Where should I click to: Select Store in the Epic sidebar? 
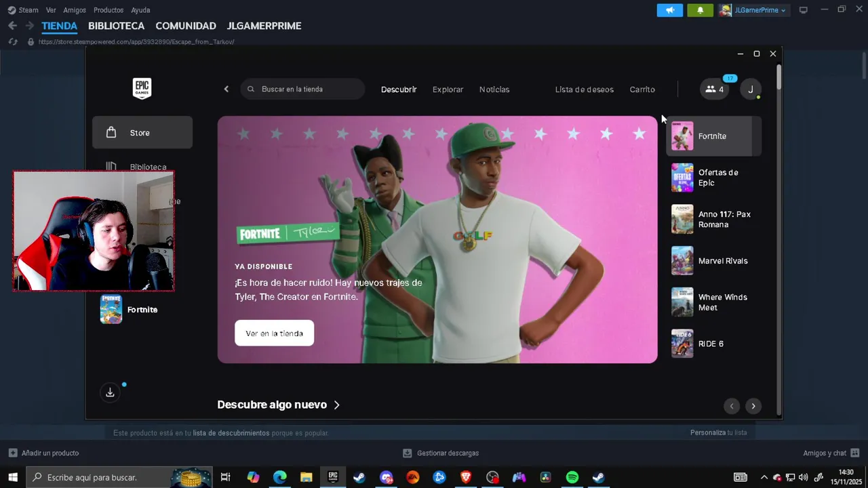(x=142, y=132)
